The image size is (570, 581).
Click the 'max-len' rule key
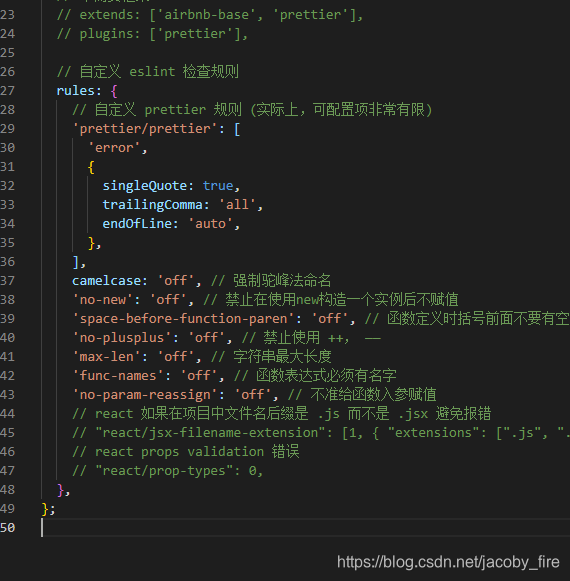point(106,357)
